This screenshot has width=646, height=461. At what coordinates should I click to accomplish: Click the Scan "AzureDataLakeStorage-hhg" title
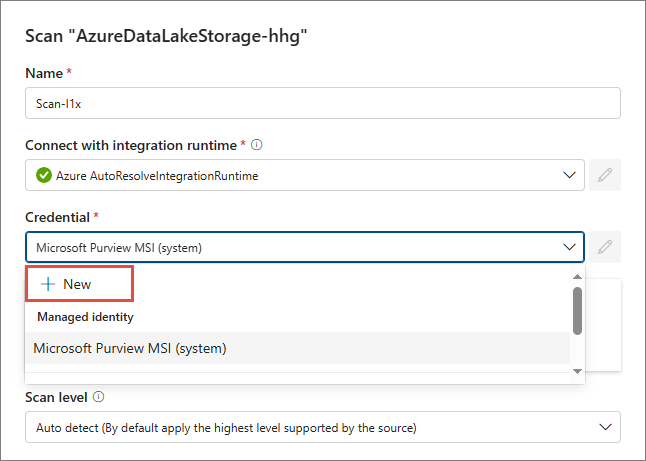[x=166, y=36]
